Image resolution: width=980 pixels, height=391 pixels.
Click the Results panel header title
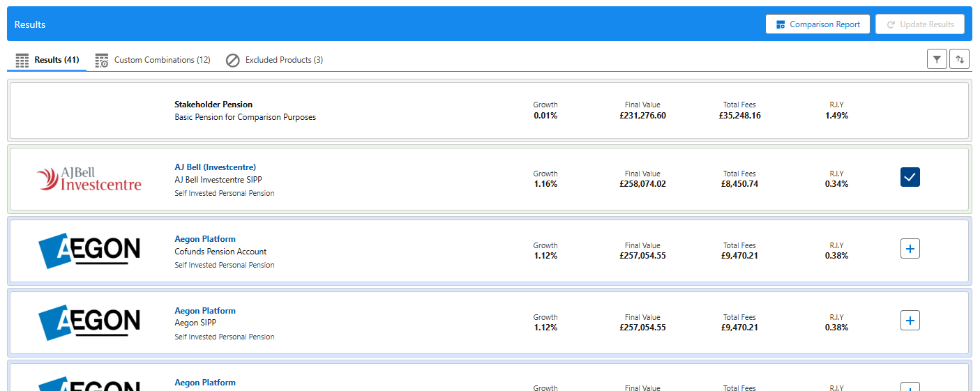[x=30, y=24]
